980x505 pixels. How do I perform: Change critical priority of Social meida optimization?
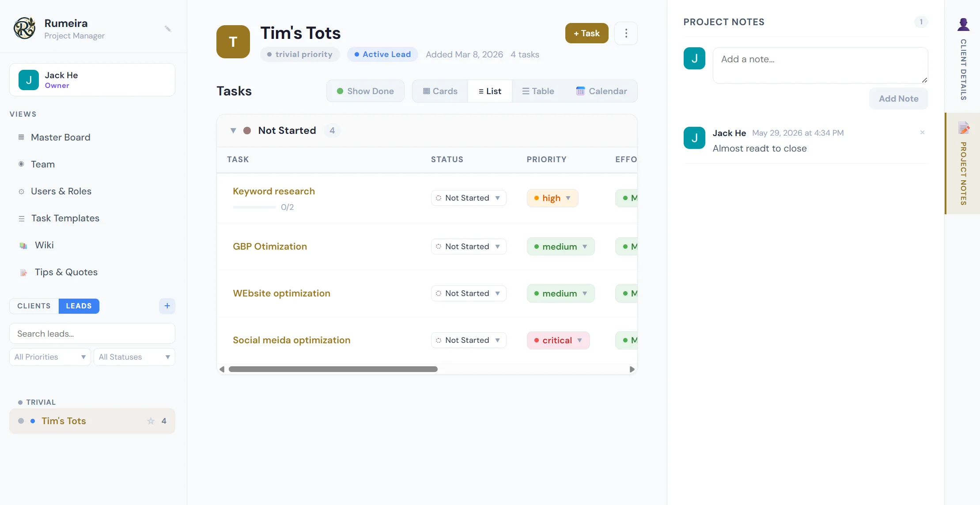tap(558, 340)
